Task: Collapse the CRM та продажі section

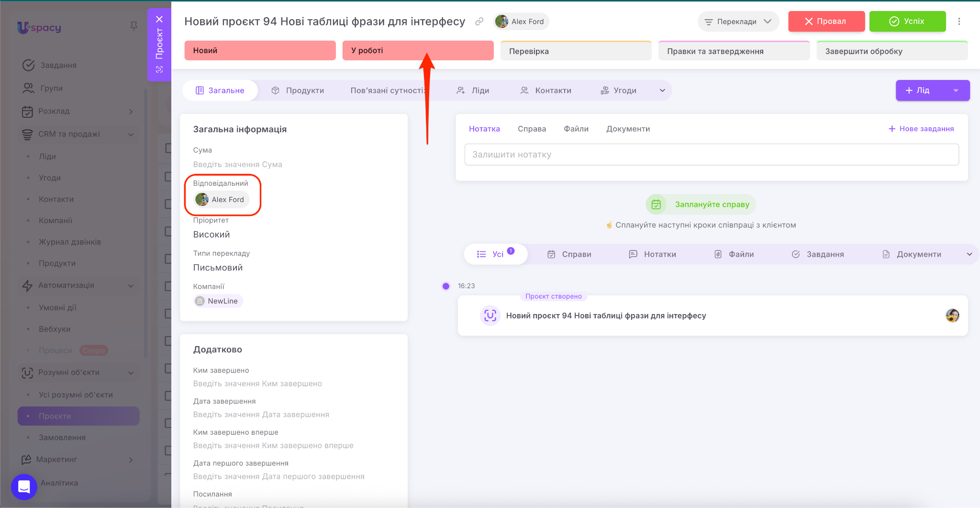Action: point(131,135)
